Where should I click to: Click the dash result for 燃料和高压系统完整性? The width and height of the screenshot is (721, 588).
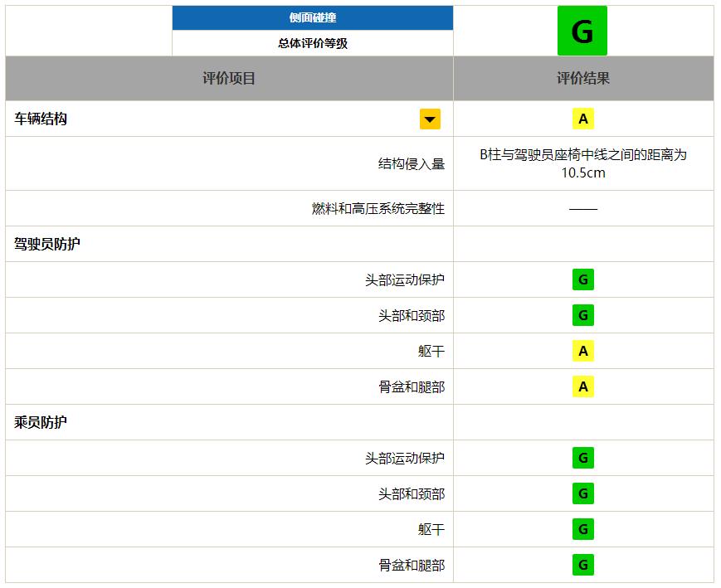[583, 209]
